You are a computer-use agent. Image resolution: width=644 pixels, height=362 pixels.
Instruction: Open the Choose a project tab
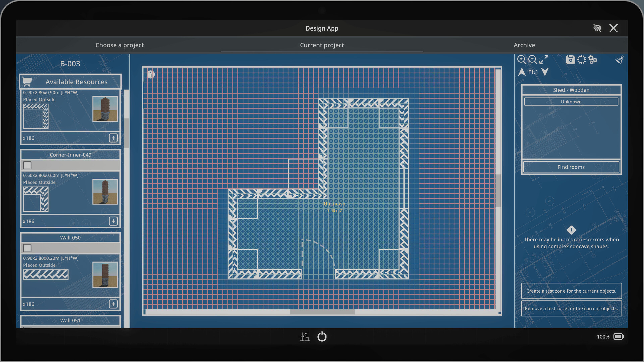click(119, 45)
